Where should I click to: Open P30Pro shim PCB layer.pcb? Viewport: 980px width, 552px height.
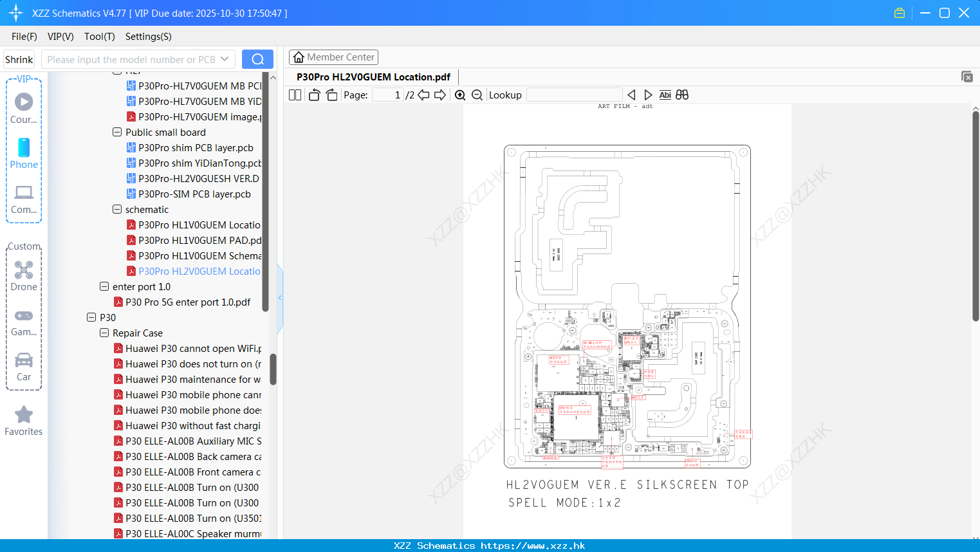190,147
